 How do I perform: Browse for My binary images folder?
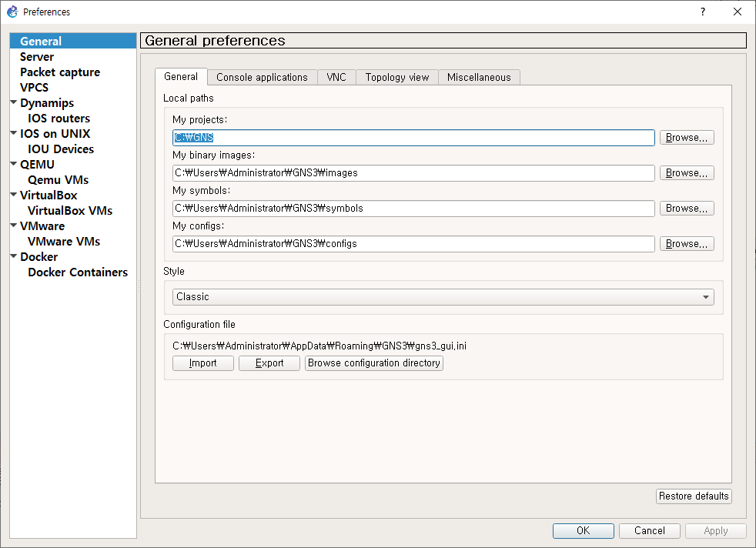pyautogui.click(x=687, y=172)
